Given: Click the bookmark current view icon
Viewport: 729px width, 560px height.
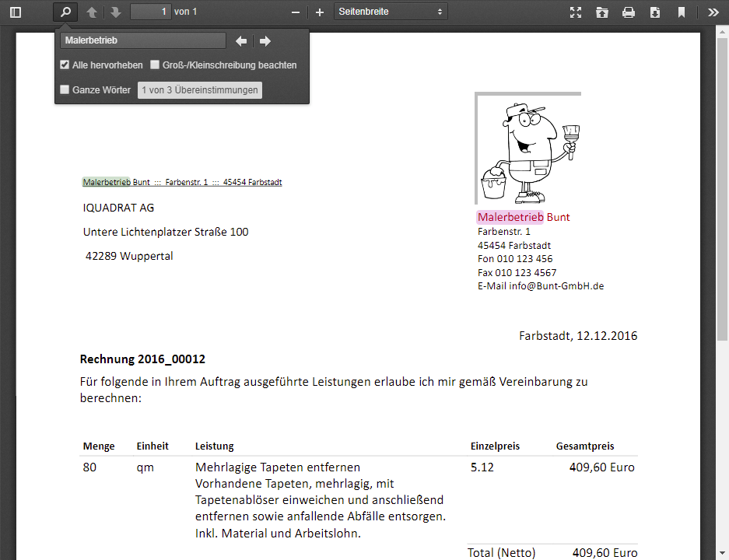Looking at the screenshot, I should point(681,12).
